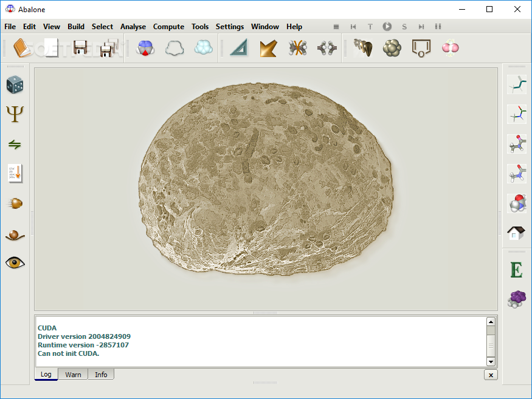This screenshot has height=399, width=532.
Task: Click the outlined cloud surface icon
Action: point(174,48)
